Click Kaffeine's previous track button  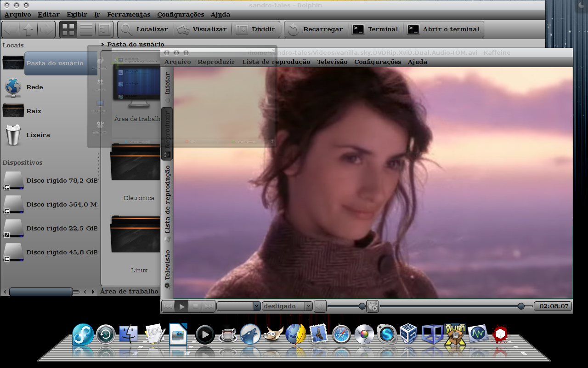(168, 306)
